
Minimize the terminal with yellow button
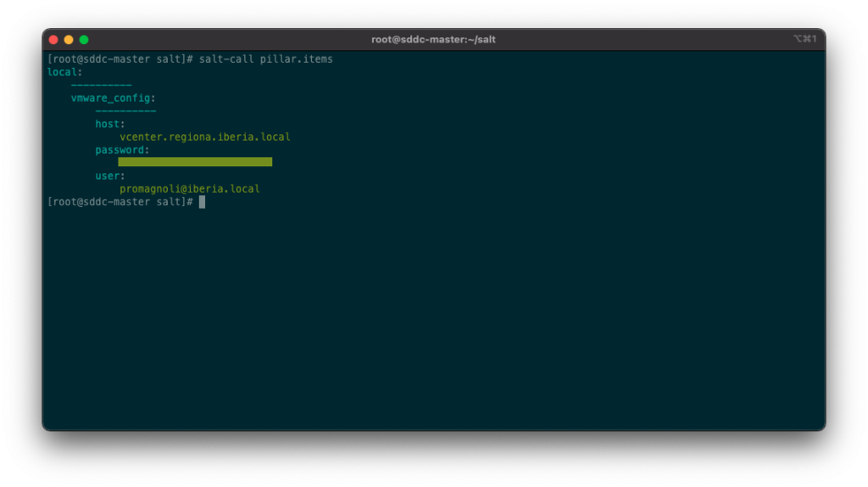69,40
